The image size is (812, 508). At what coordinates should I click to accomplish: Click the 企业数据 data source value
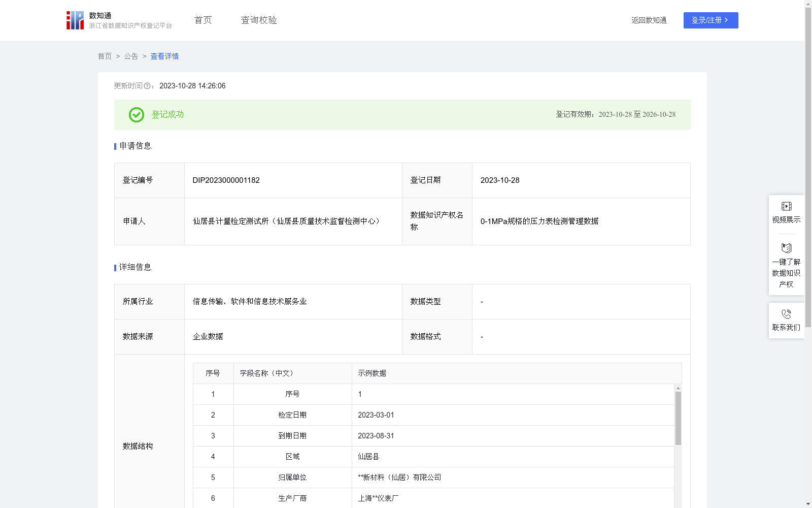208,337
